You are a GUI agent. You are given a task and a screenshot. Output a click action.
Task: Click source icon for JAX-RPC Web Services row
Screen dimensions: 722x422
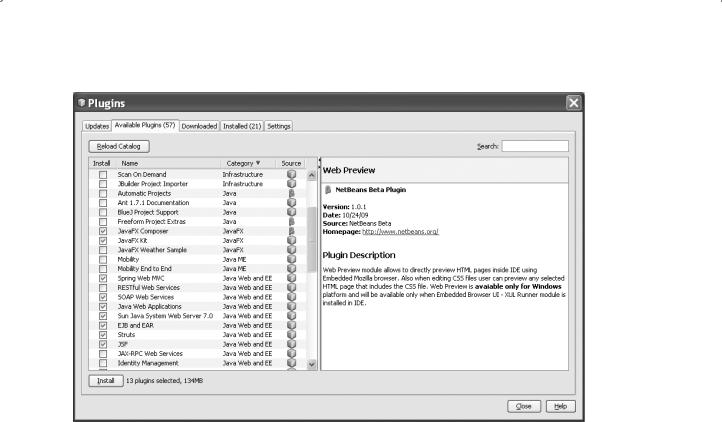point(291,354)
